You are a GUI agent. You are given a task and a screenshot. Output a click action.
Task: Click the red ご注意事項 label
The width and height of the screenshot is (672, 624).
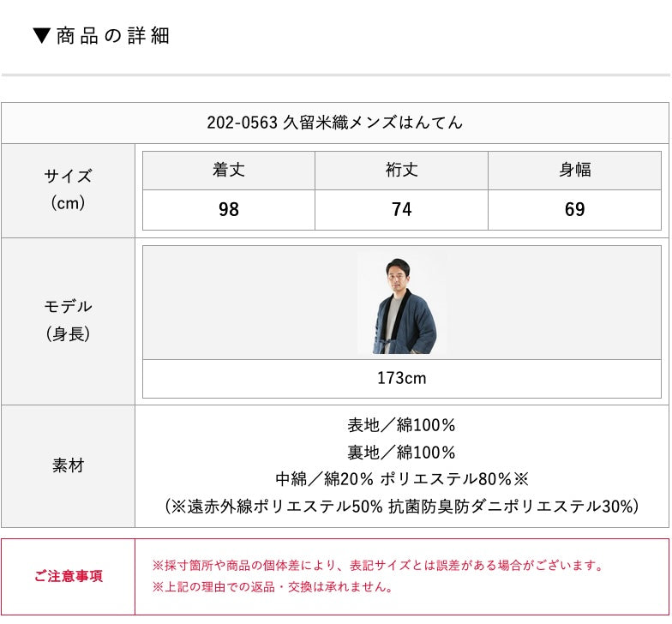click(x=68, y=576)
